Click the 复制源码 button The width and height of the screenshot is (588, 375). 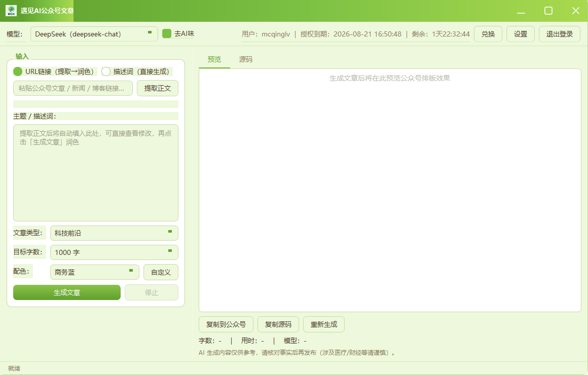(x=278, y=324)
